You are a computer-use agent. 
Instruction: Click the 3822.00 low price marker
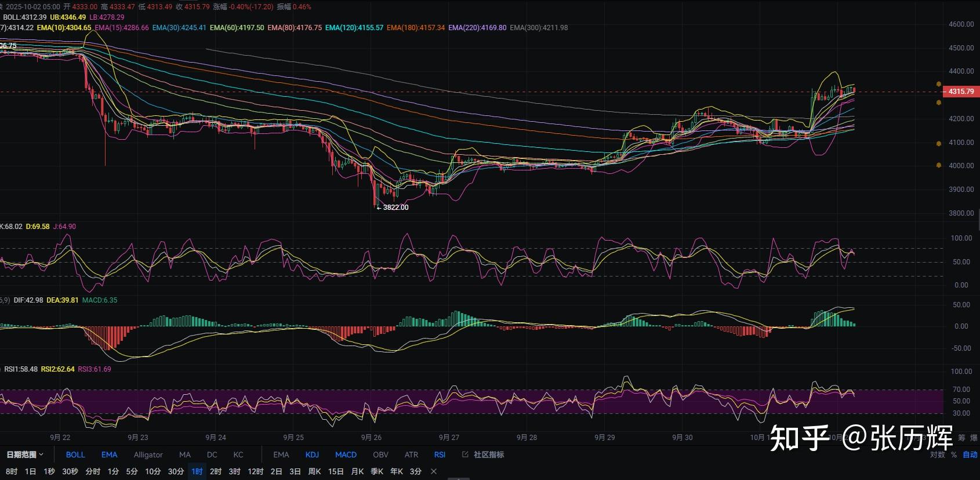395,208
